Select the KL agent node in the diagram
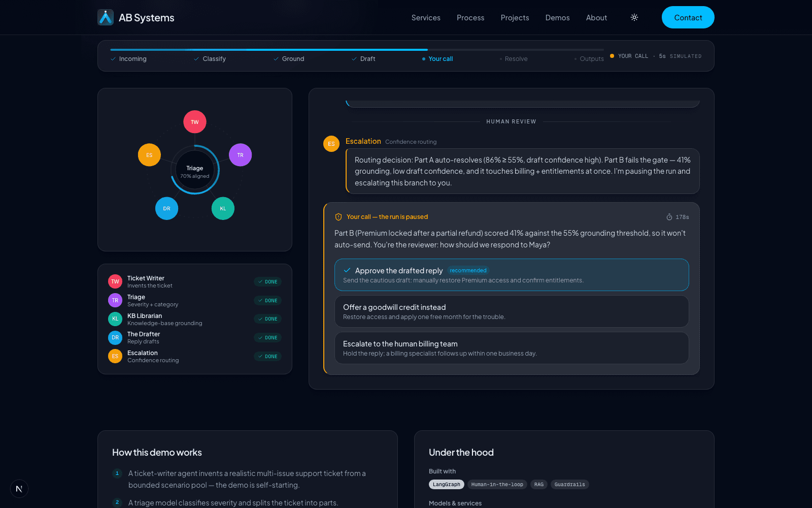The height and width of the screenshot is (508, 812). click(x=223, y=208)
